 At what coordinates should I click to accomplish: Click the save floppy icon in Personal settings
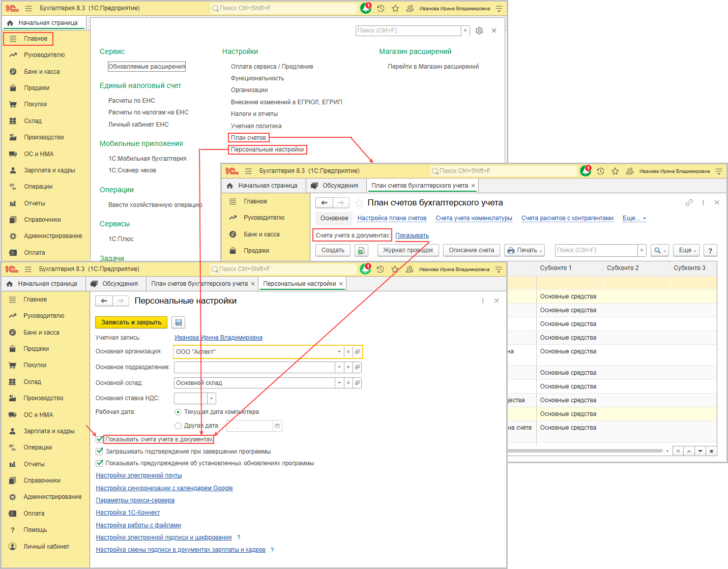pyautogui.click(x=178, y=322)
